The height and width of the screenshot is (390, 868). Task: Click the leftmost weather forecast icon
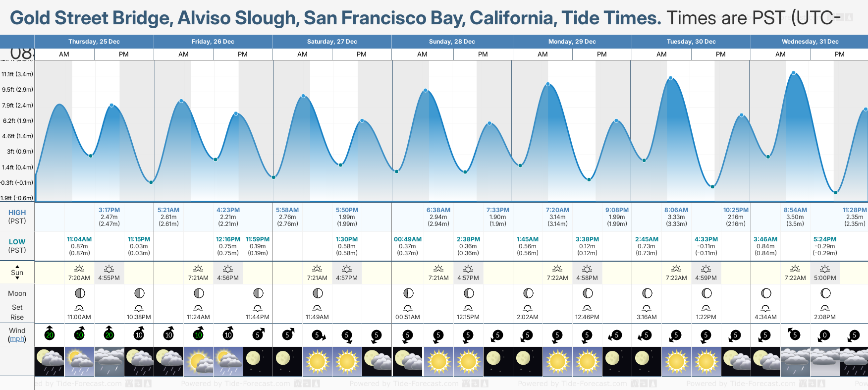click(x=50, y=361)
